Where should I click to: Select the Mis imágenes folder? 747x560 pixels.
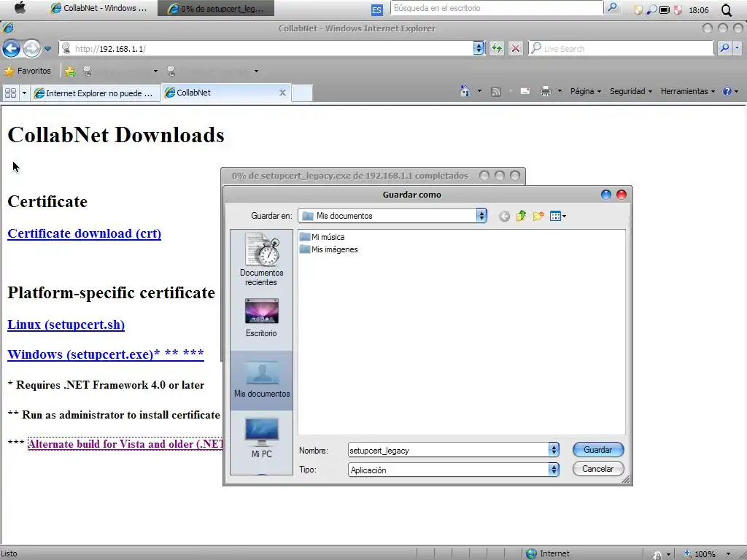pyautogui.click(x=329, y=249)
